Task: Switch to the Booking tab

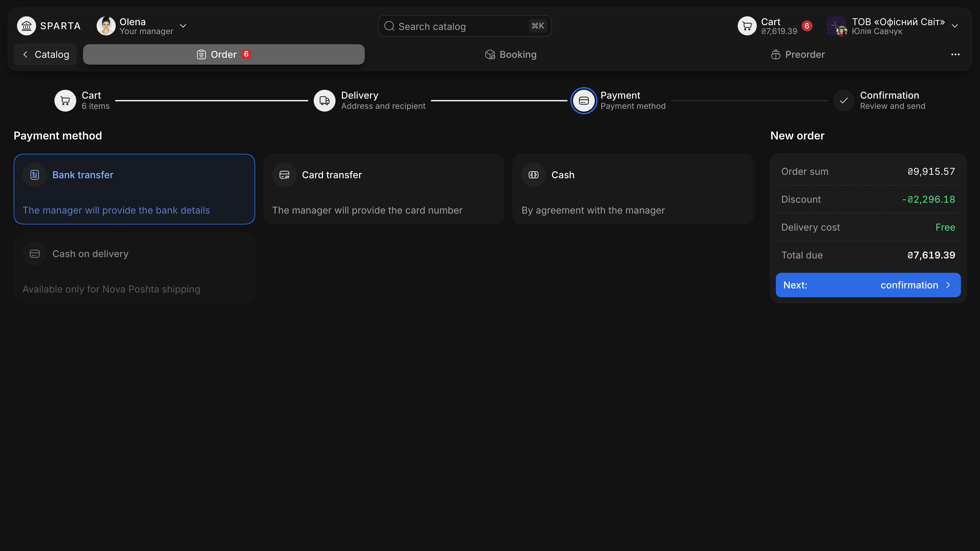Action: tap(511, 54)
